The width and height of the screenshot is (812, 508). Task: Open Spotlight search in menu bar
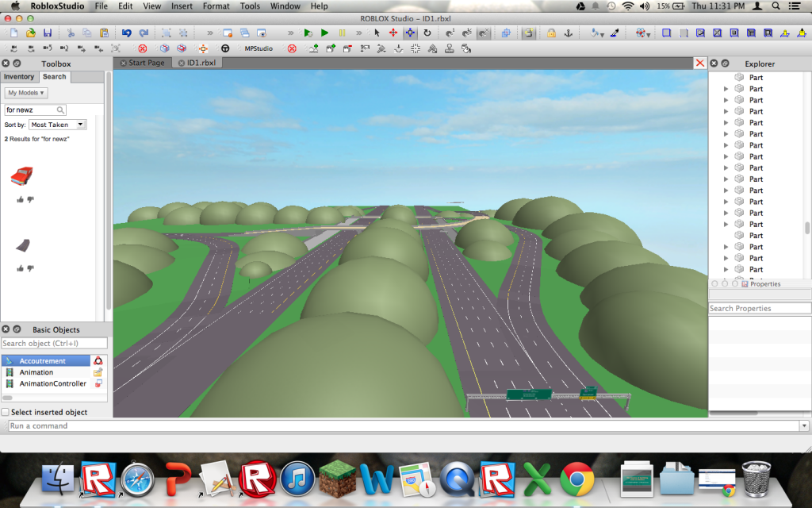coord(776,6)
